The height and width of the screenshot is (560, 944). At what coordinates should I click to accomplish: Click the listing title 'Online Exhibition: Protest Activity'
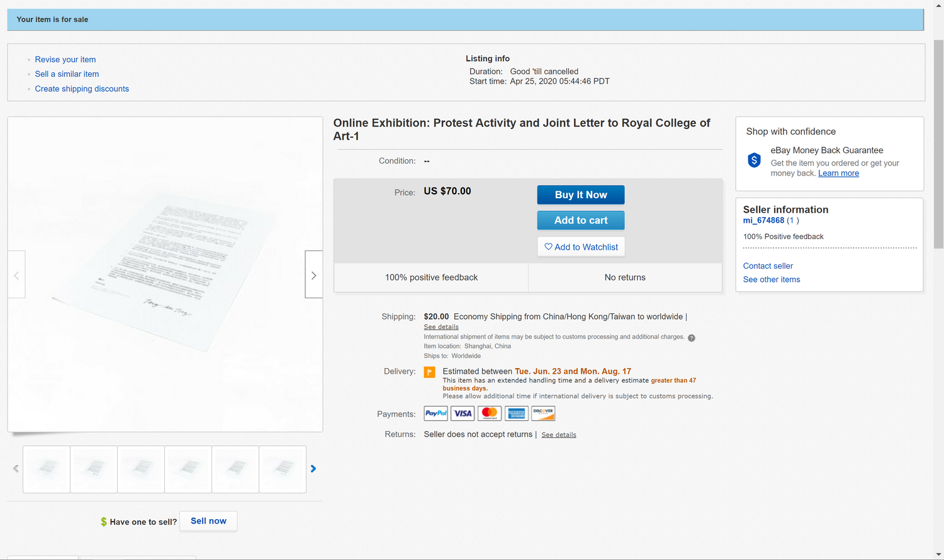522,130
